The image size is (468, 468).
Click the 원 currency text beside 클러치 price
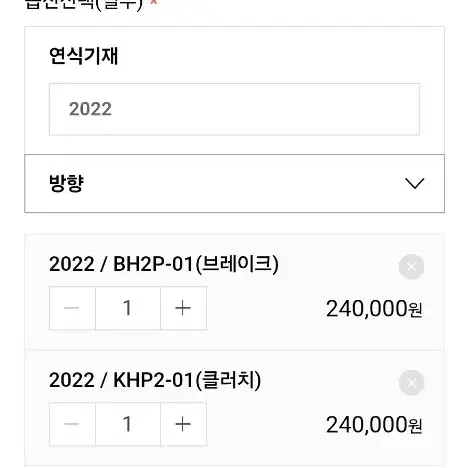coord(416,426)
